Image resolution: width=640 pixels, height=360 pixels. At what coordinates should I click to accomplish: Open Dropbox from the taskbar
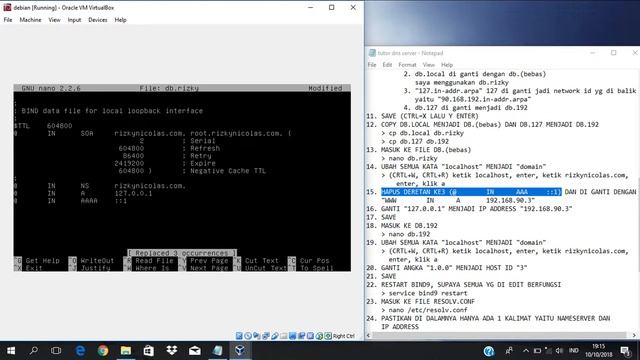click(171, 351)
